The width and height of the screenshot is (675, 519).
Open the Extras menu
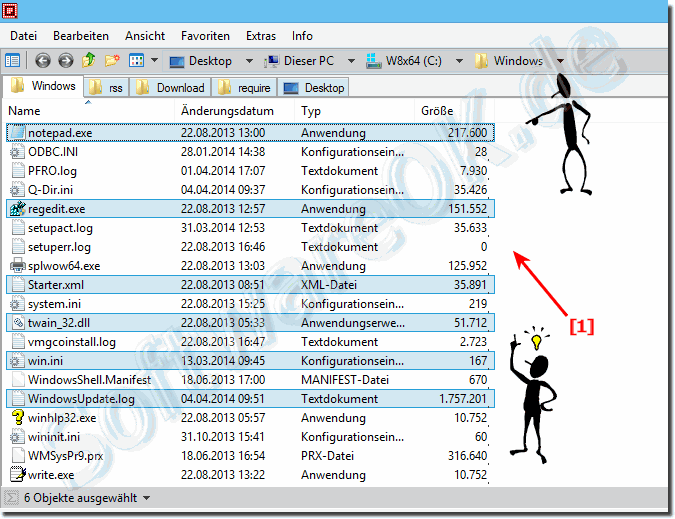click(260, 36)
